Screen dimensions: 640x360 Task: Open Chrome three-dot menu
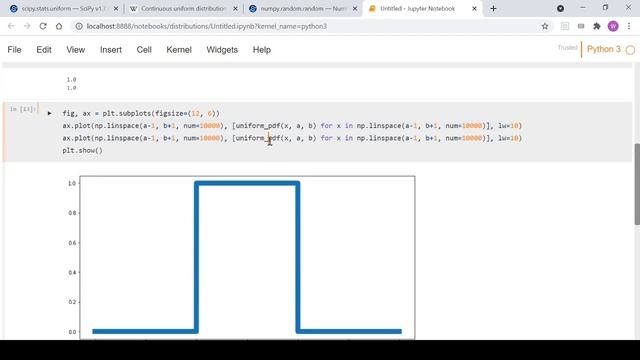click(x=629, y=26)
